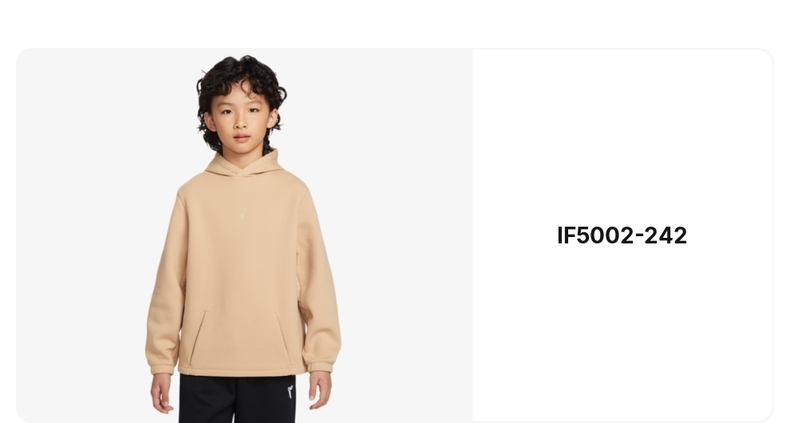This screenshot has width=790, height=423.
Task: Click the white panel below IF5002-242
Action: (622, 332)
